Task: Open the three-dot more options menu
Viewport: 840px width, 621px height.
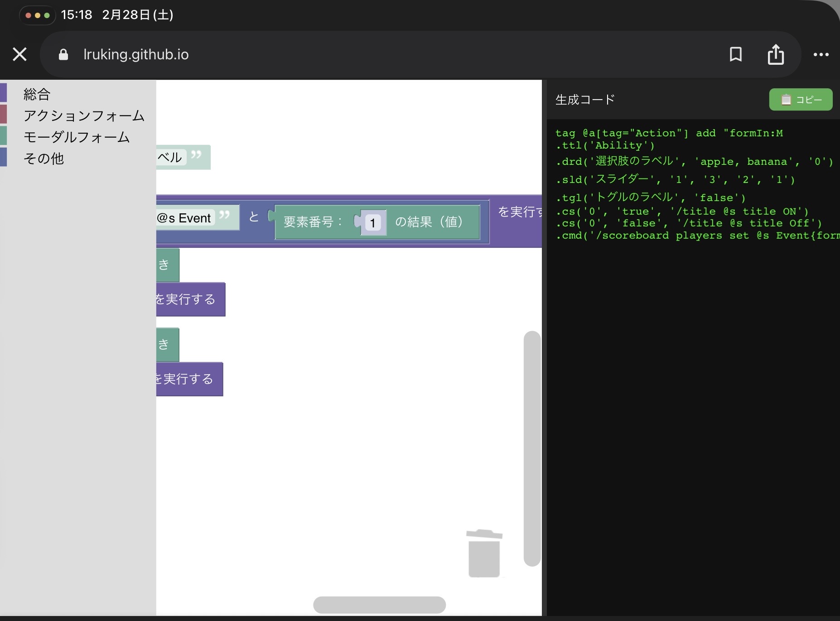Action: [x=821, y=54]
